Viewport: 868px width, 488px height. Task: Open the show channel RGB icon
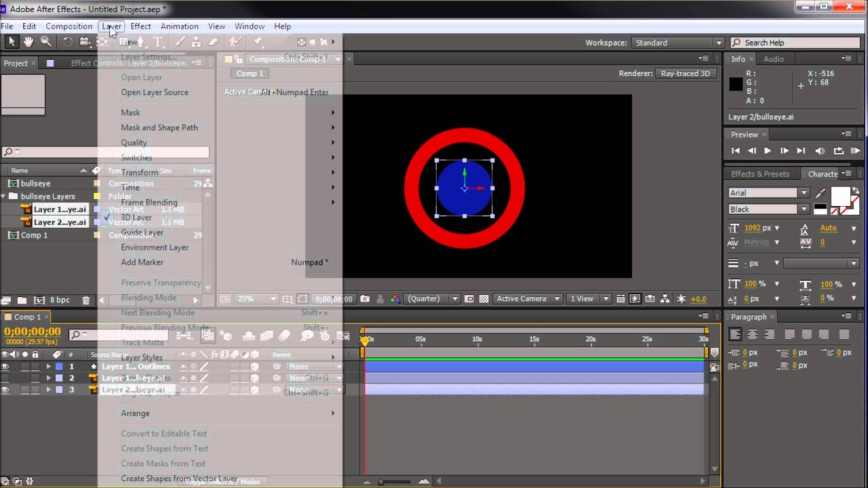[x=394, y=299]
